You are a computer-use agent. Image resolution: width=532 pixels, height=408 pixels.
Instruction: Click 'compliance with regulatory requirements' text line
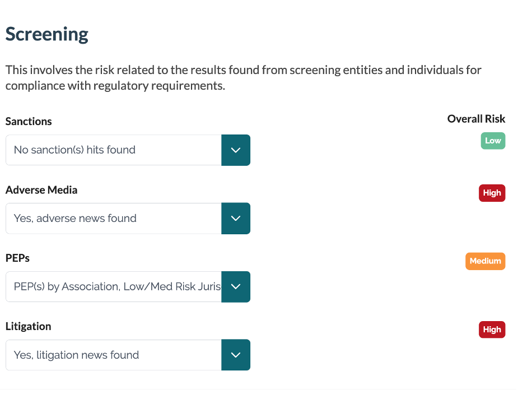coord(115,86)
